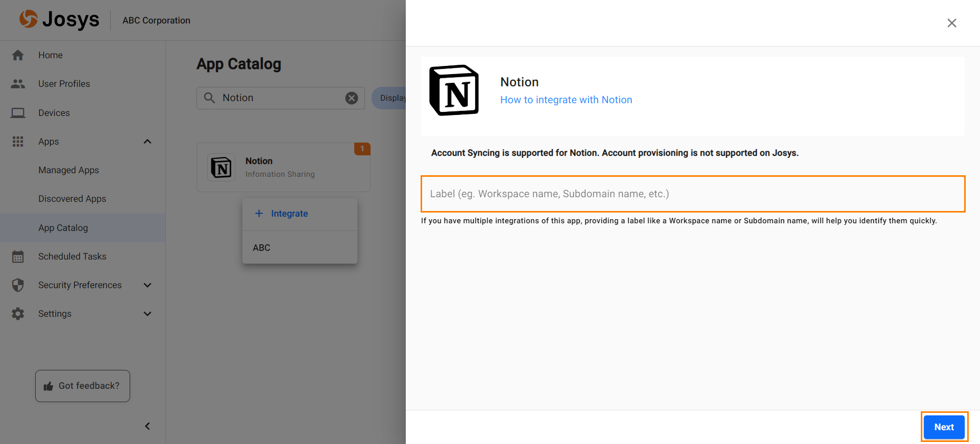
Task: Expand Security Preferences section
Action: 148,285
